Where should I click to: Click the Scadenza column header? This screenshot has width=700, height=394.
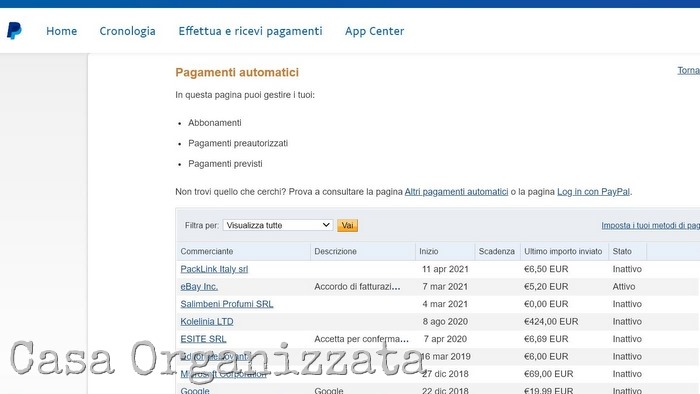click(x=497, y=251)
